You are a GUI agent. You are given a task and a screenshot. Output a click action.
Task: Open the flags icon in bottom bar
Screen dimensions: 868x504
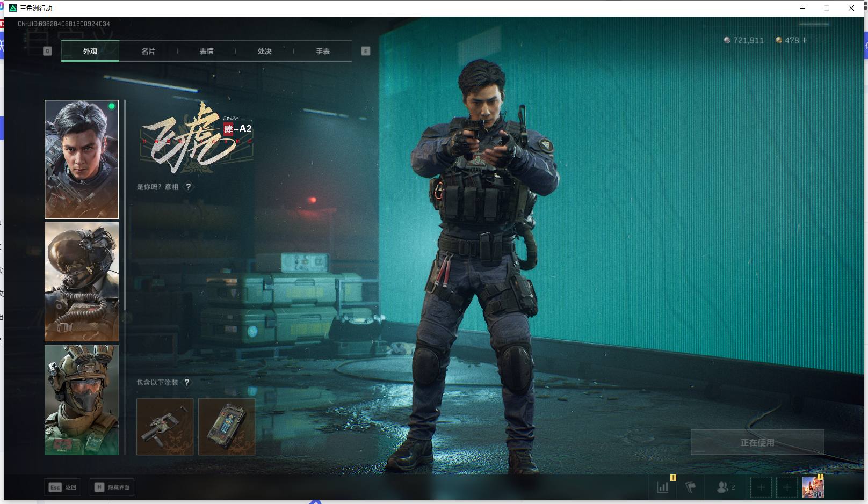(x=691, y=487)
